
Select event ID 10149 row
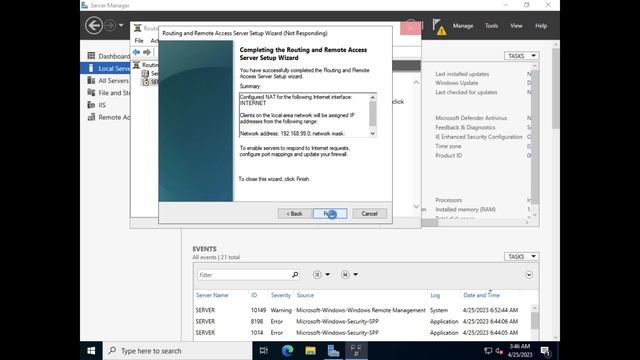click(x=362, y=310)
